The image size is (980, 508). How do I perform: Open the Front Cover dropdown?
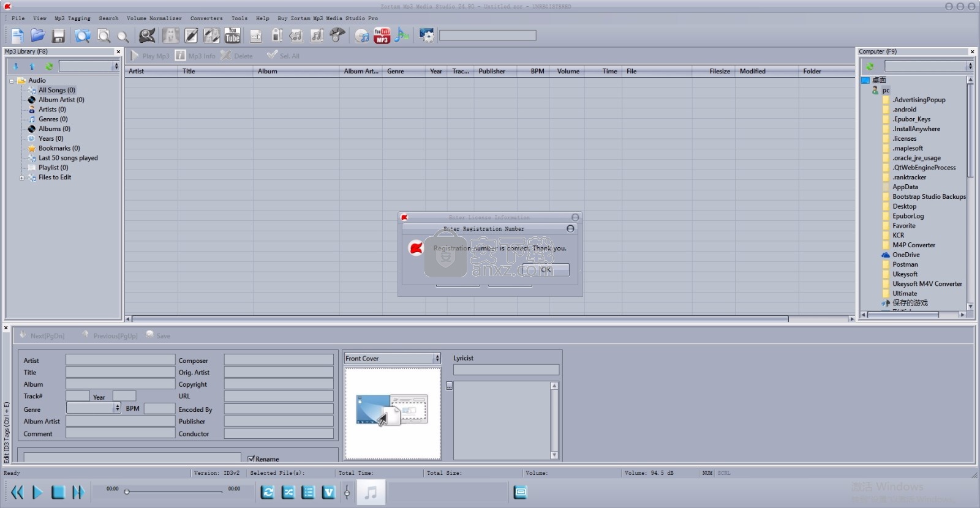437,359
